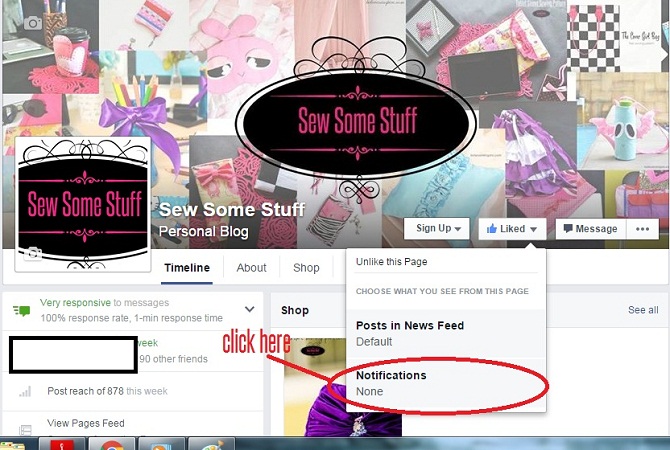This screenshot has height=450, width=670.
Task: Open the Shop tab
Action: pos(306,268)
